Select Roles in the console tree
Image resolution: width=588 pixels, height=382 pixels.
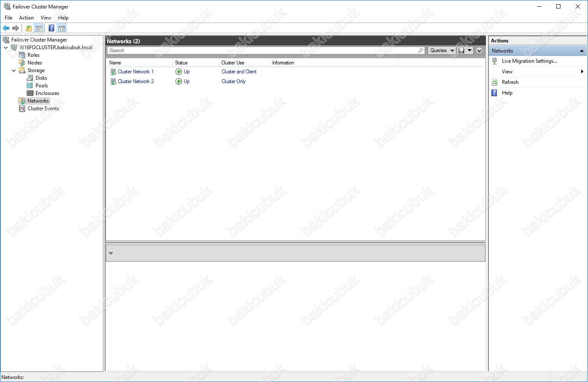(33, 55)
